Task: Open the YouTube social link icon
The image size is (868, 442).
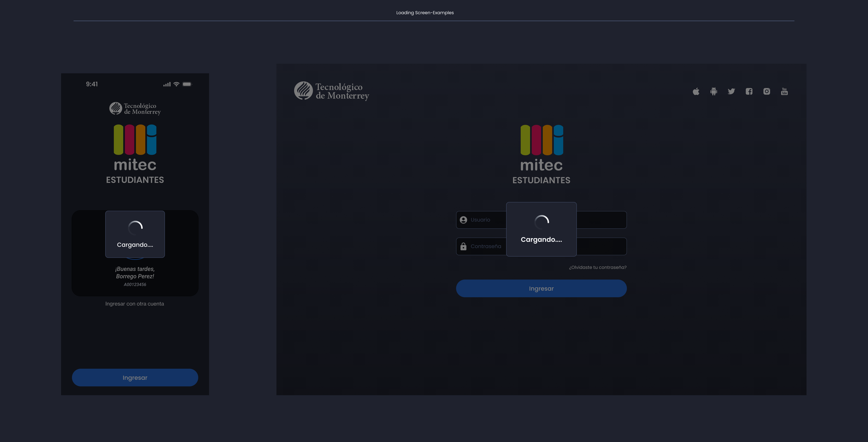Action: (x=784, y=91)
